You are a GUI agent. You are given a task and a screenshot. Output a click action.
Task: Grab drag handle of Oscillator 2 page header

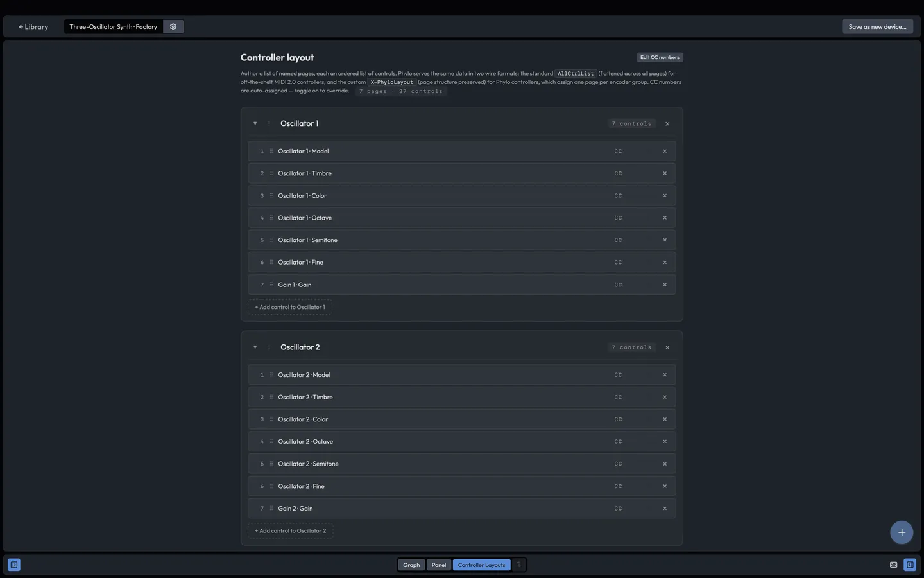[x=269, y=347]
